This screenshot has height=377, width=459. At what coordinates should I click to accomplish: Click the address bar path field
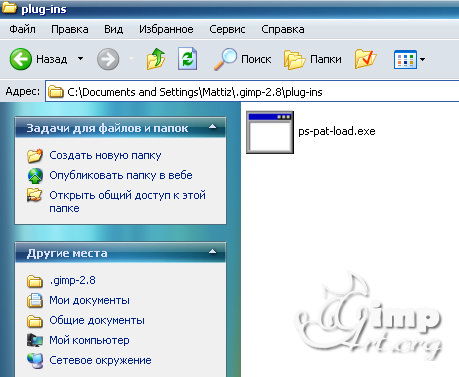(x=252, y=91)
